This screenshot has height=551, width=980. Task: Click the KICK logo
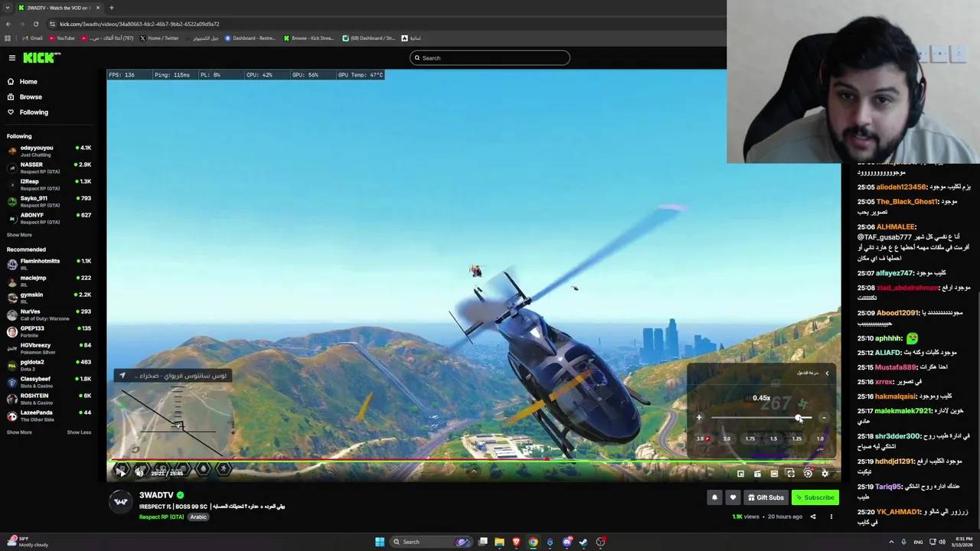[x=41, y=58]
